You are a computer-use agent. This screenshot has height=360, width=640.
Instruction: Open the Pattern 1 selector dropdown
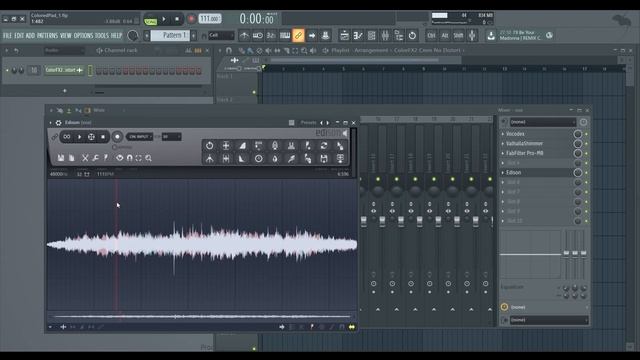[170, 36]
